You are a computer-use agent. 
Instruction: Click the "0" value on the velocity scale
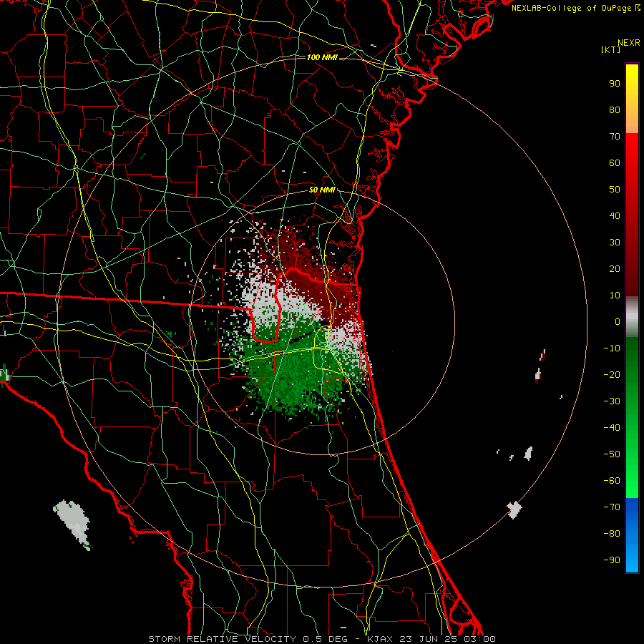[618, 322]
